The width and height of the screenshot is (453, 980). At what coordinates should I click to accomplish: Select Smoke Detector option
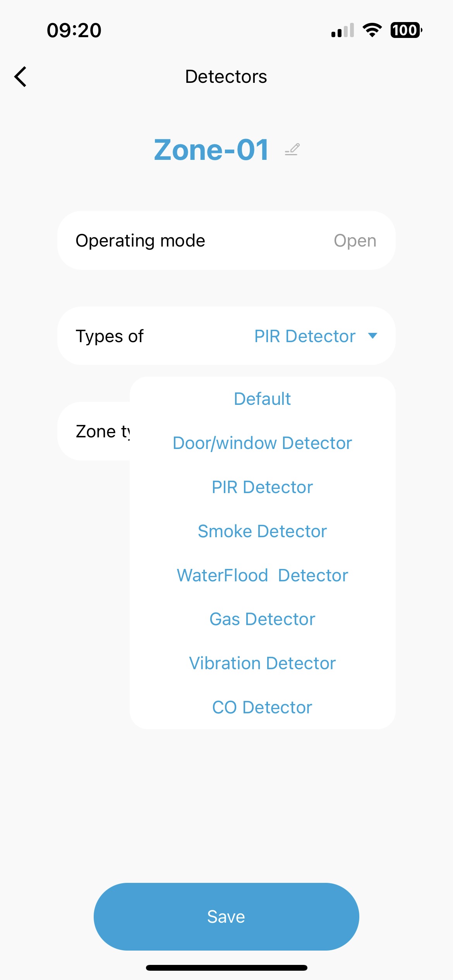tap(262, 531)
